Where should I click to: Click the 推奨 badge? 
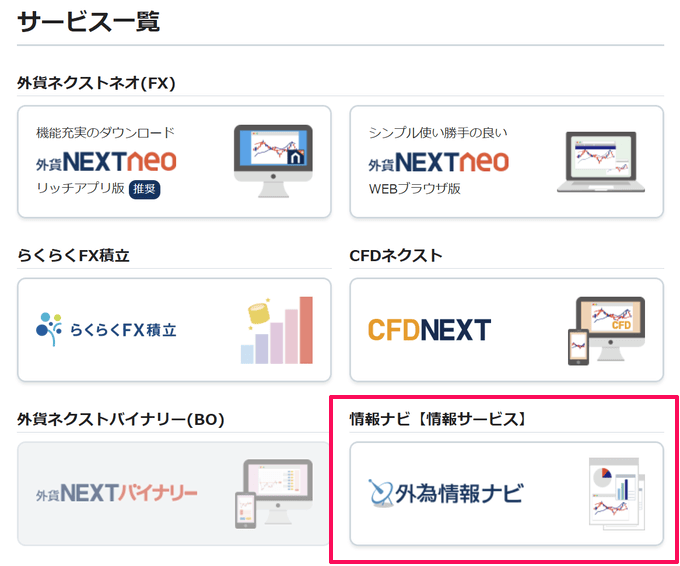(144, 189)
